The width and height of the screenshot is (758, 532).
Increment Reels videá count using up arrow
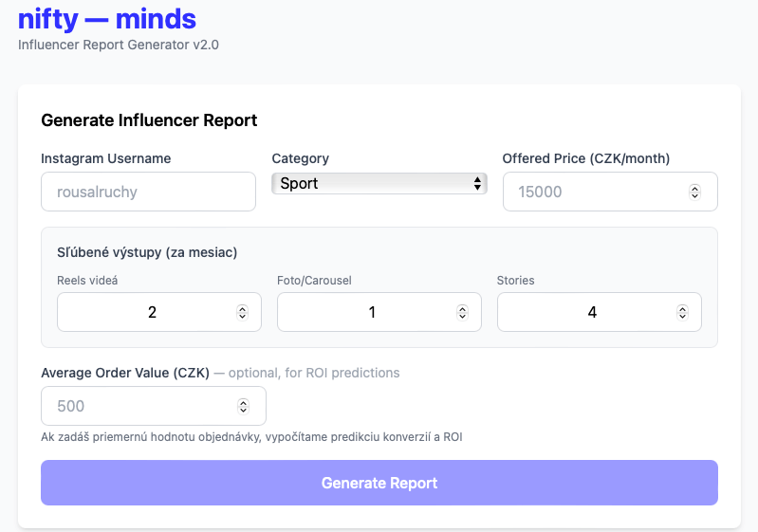tap(242, 308)
